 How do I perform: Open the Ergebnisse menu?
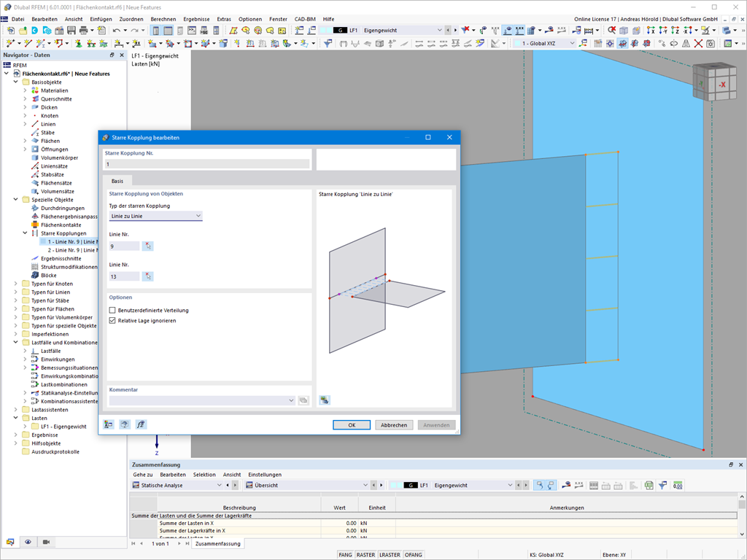(x=196, y=19)
